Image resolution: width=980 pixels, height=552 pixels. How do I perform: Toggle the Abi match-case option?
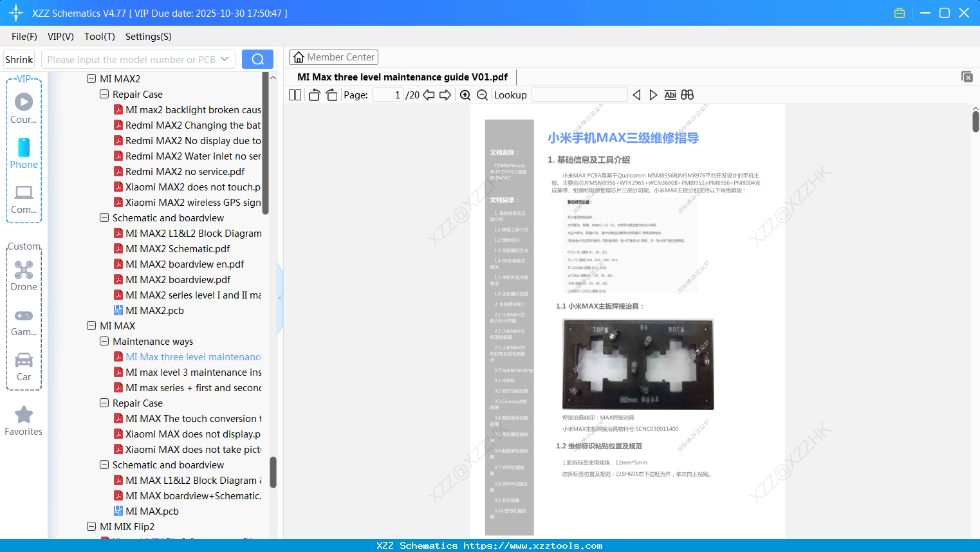click(x=670, y=95)
